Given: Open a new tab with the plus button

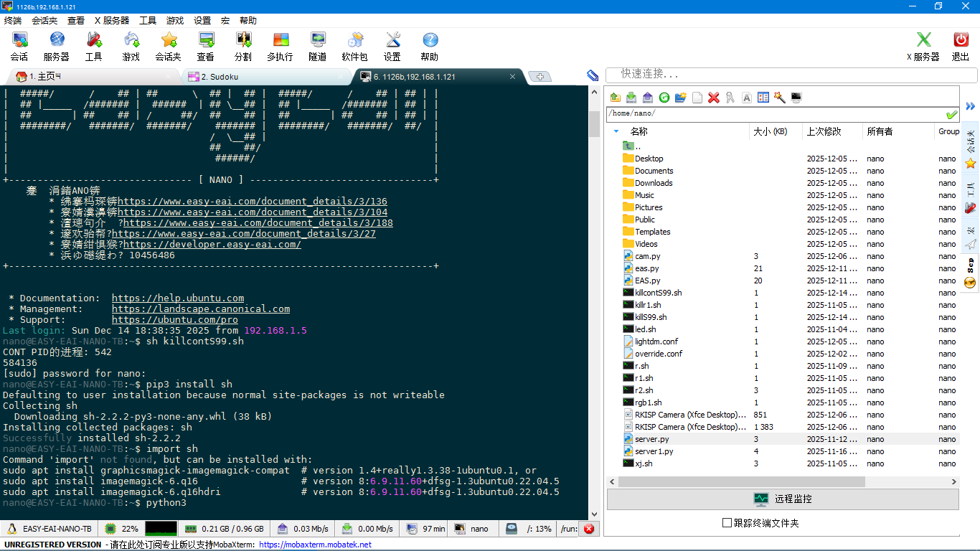Looking at the screenshot, I should 540,77.
